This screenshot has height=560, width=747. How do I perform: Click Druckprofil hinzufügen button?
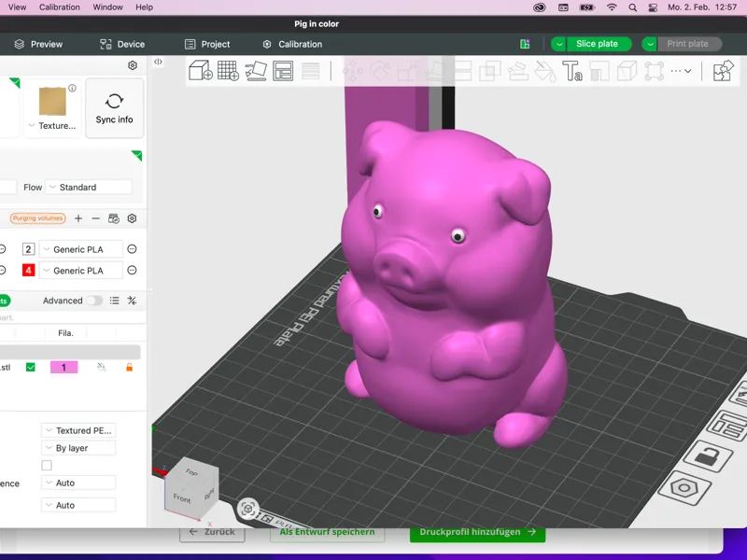pos(477,532)
